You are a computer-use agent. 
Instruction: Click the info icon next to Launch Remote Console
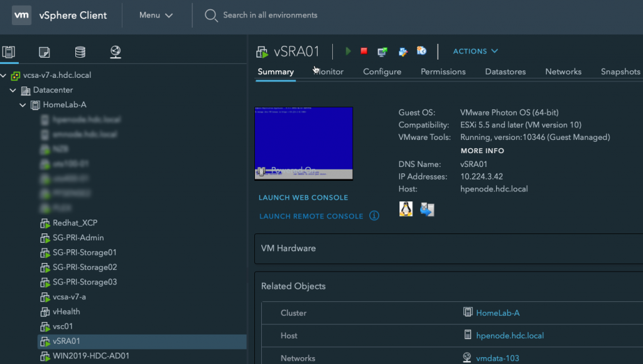374,216
